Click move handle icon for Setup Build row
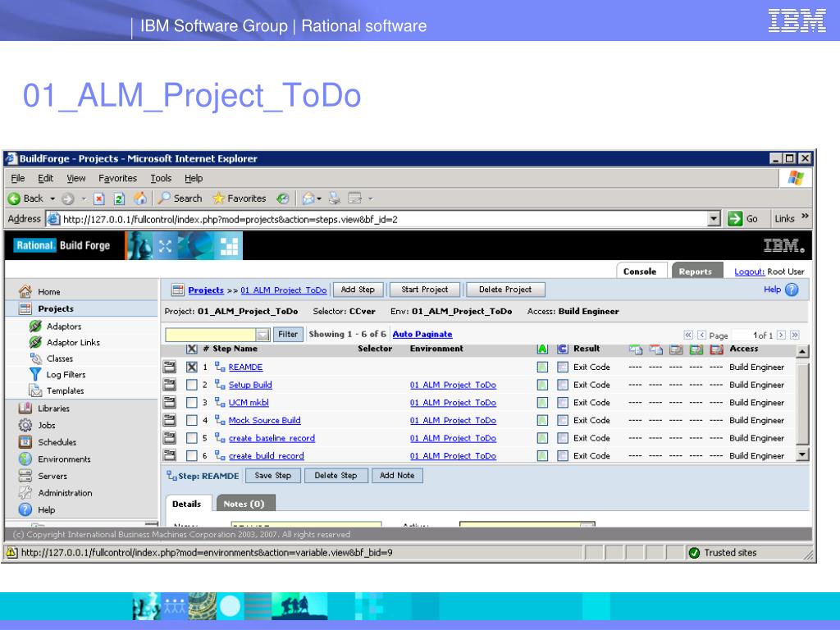 tap(169, 385)
